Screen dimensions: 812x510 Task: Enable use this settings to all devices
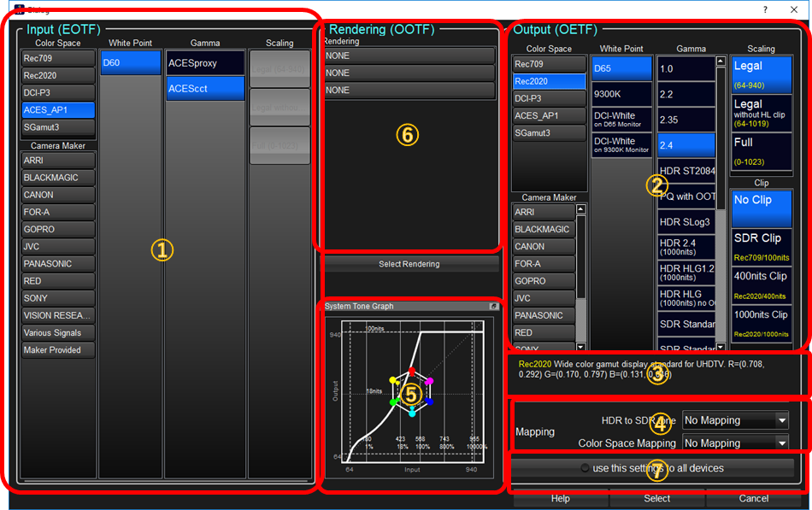tap(652, 468)
